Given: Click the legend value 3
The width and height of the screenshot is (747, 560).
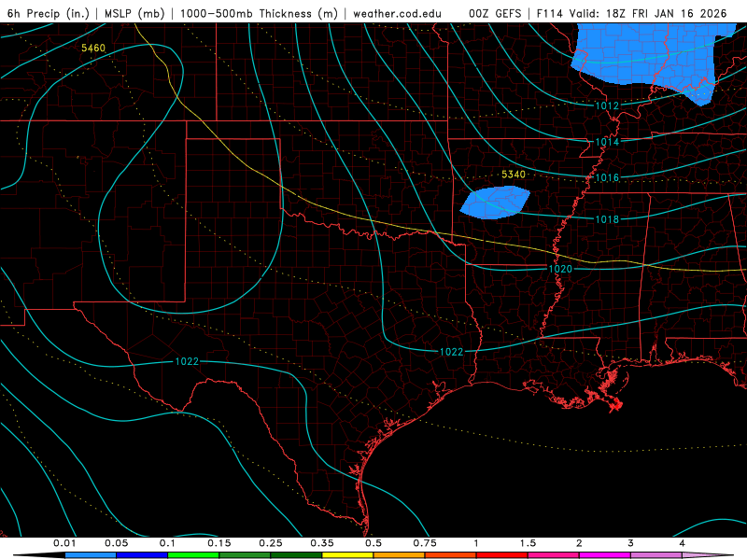Looking at the screenshot, I should click(631, 543).
